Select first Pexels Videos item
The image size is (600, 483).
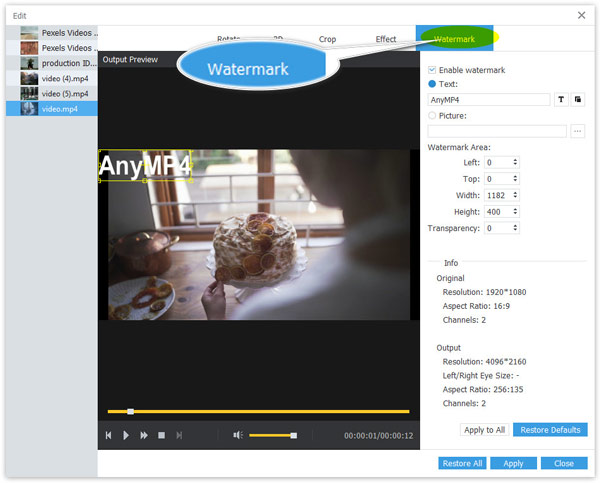[52, 33]
